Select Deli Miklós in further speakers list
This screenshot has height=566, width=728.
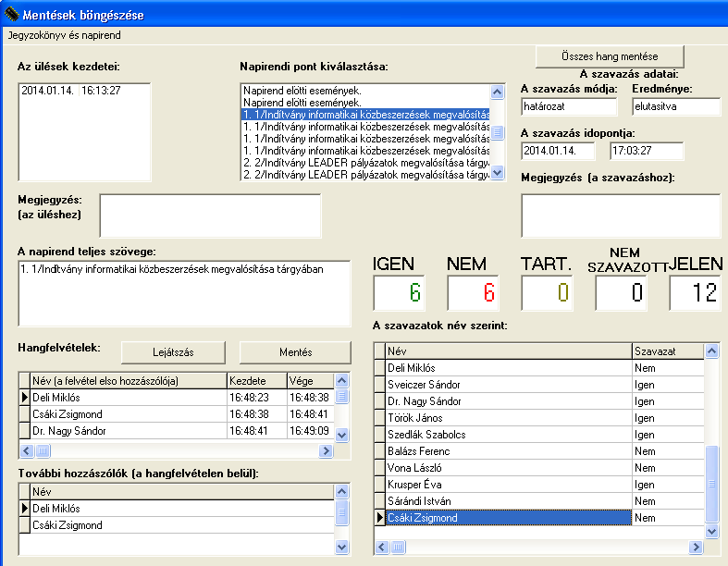tap(177, 509)
